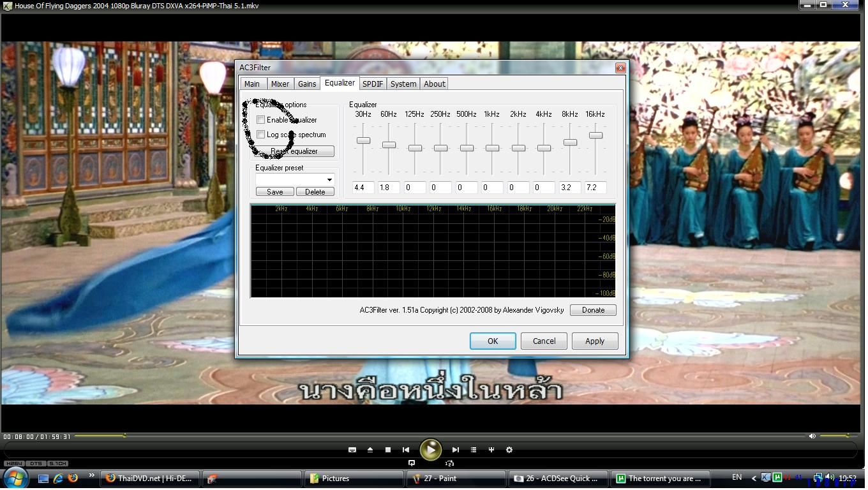Click the spectrum analyzer display

(433, 251)
